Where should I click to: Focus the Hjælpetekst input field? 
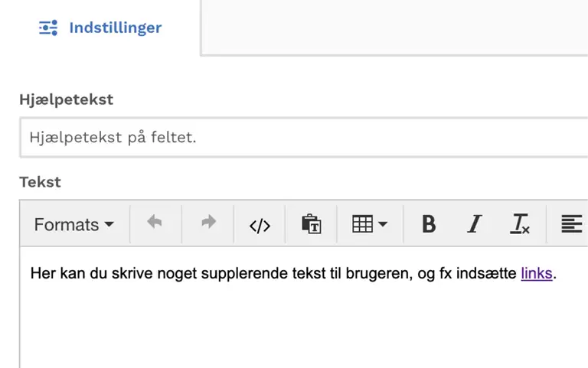304,138
